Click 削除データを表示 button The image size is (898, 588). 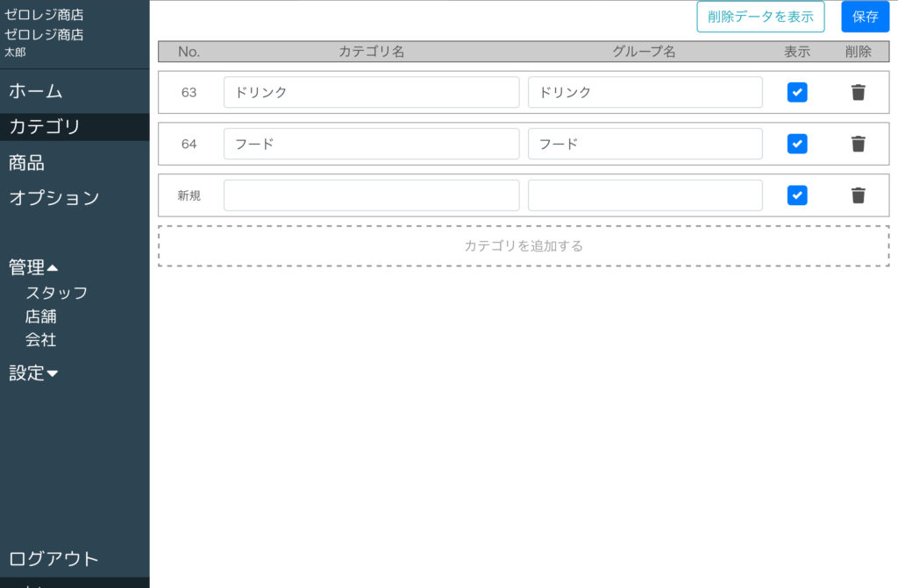point(760,17)
